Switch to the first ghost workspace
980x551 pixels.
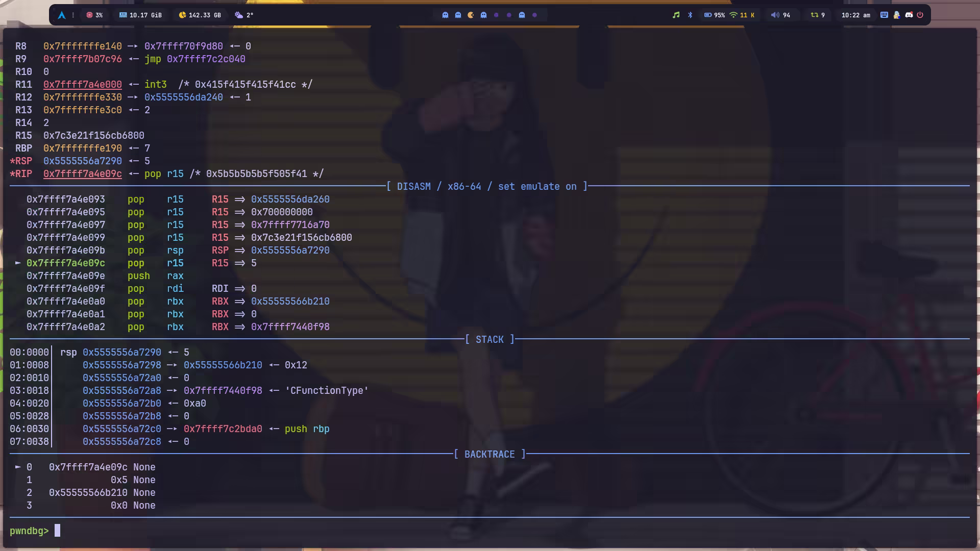pyautogui.click(x=445, y=15)
